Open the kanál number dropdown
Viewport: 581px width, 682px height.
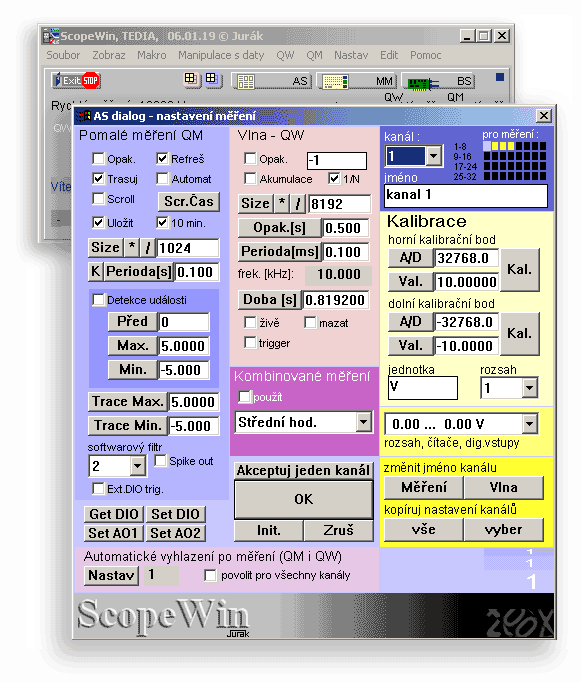point(434,156)
